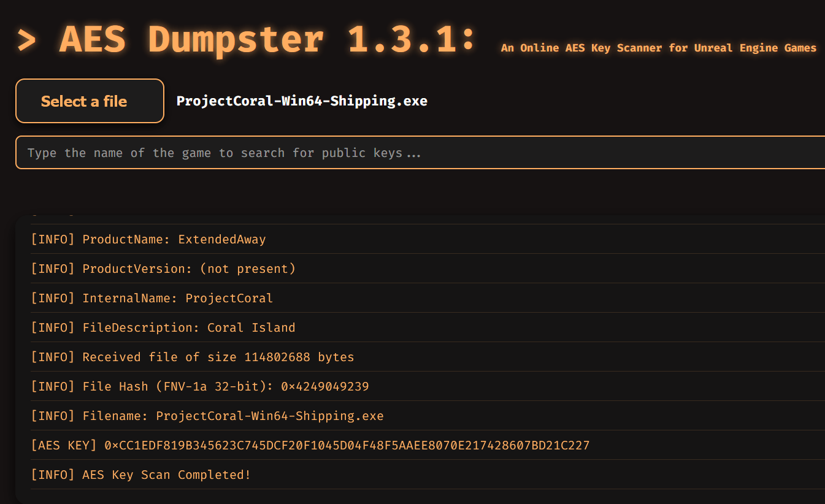This screenshot has width=825, height=504.
Task: Click the selected filename ProjectCoral-Win64-Shipping.exe
Action: [x=302, y=101]
